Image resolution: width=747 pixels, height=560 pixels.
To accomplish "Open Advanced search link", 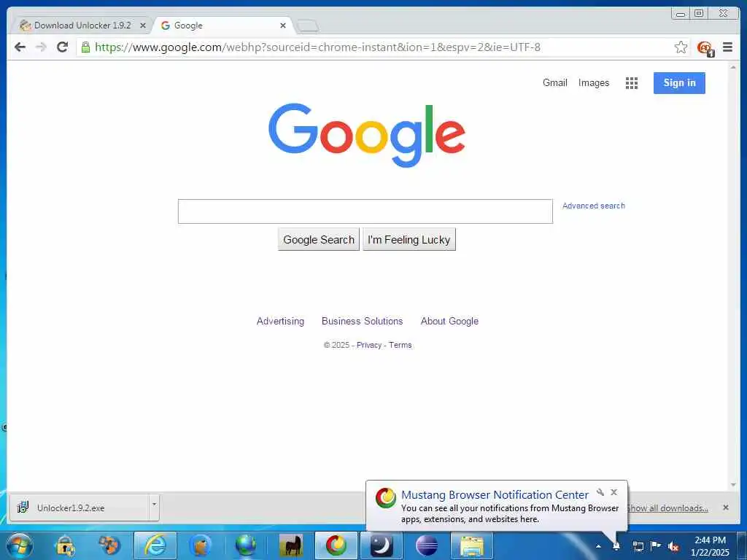I will 594,206.
